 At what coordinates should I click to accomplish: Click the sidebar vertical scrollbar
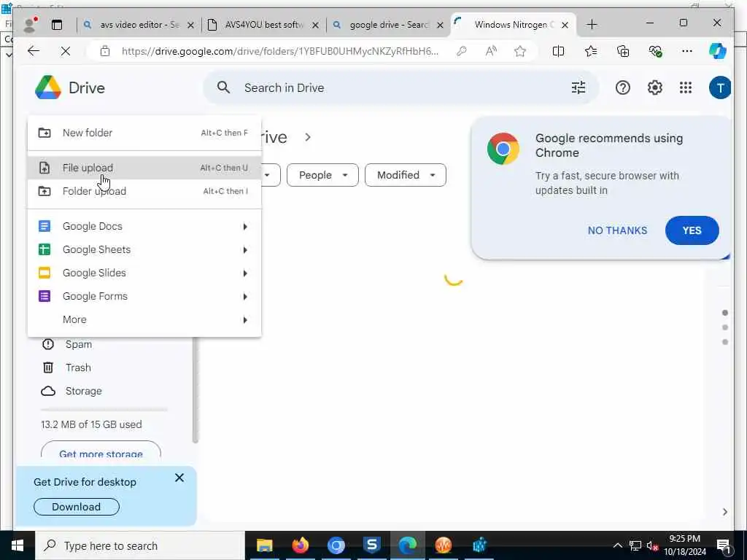tap(195, 391)
